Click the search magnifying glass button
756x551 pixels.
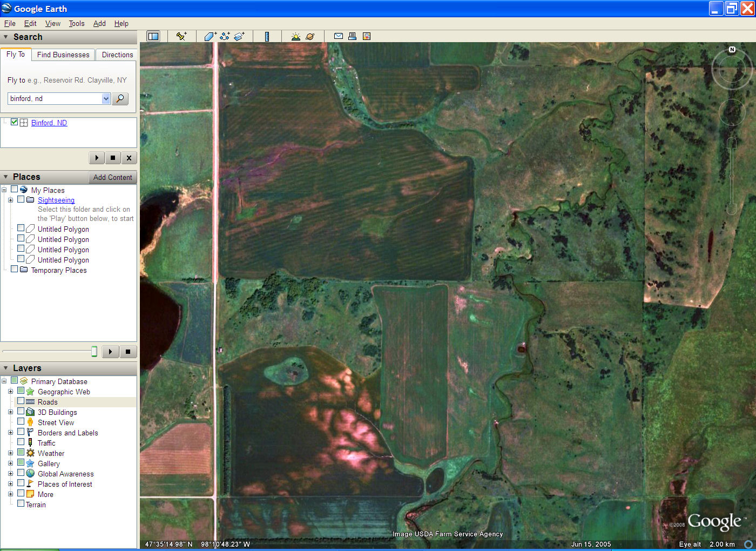[x=120, y=98]
